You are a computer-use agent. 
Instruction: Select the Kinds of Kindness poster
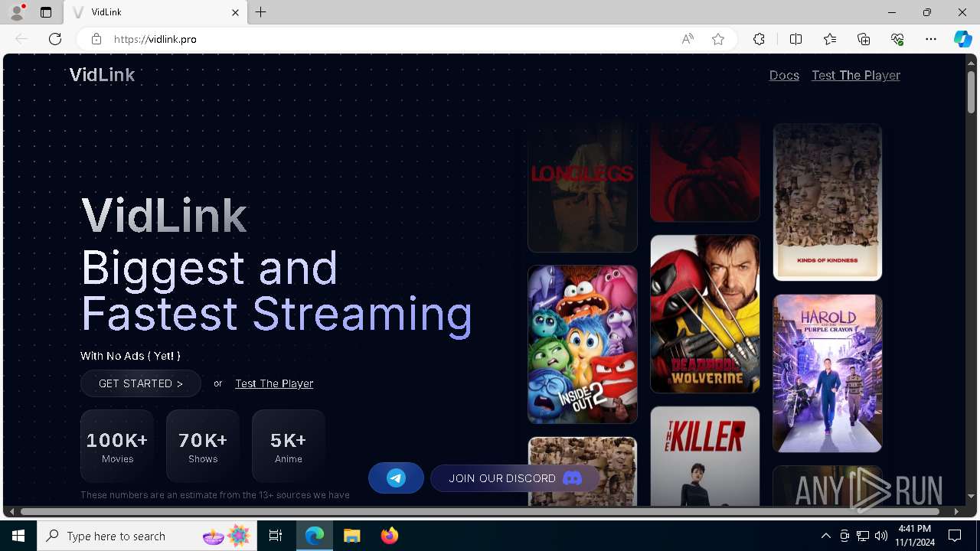coord(828,202)
